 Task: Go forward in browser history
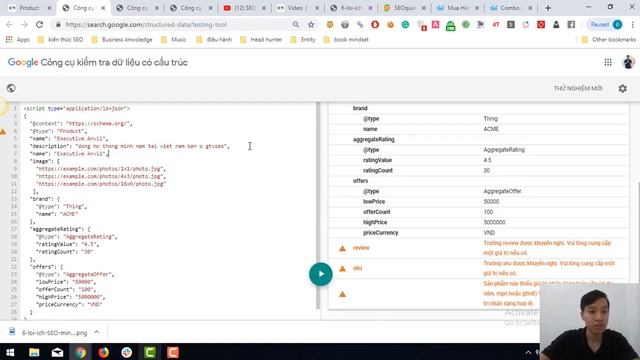pos(24,24)
